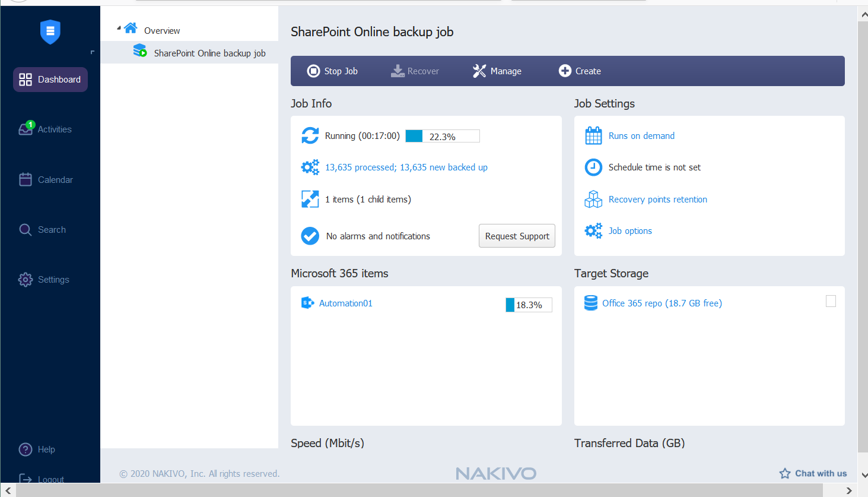This screenshot has width=868, height=497.
Task: Click the Automation01 progress bar at 18.3%
Action: (x=529, y=305)
